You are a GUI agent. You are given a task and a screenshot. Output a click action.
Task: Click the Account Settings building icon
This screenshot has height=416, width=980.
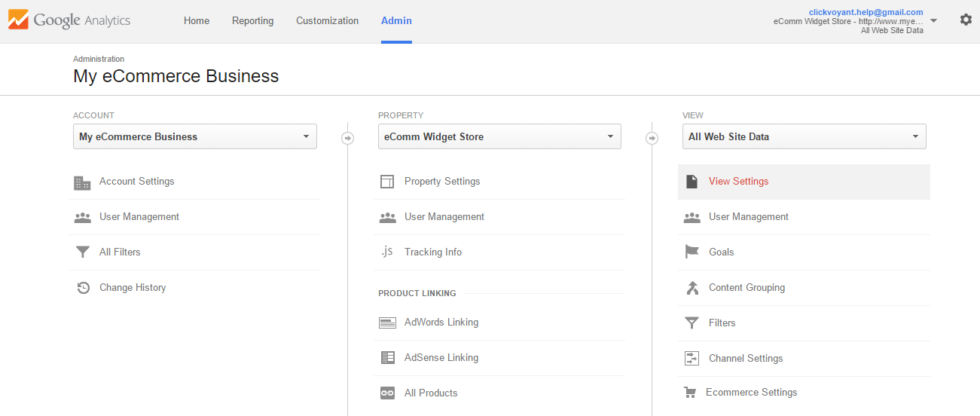click(x=82, y=182)
